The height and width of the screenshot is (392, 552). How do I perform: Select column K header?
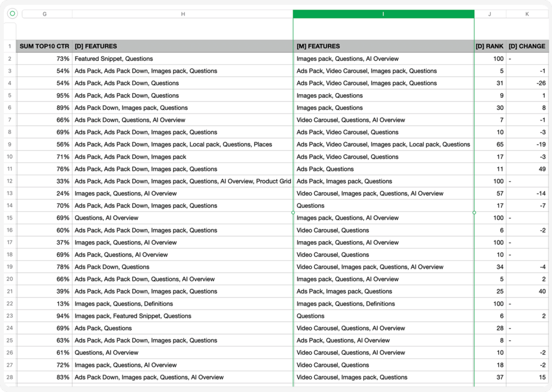(527, 14)
